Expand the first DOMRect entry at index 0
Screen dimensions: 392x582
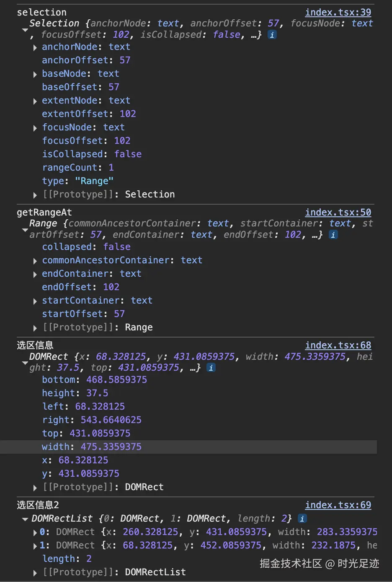point(35,533)
